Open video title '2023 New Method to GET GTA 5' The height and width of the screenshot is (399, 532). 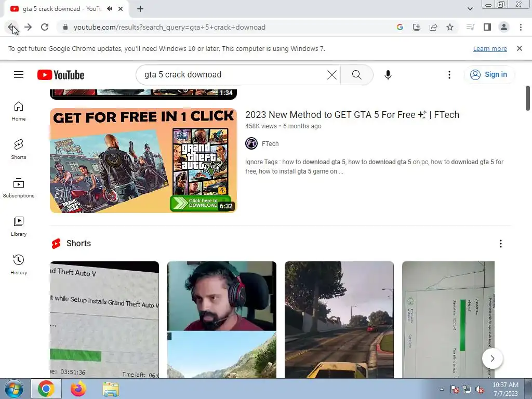[x=352, y=115]
